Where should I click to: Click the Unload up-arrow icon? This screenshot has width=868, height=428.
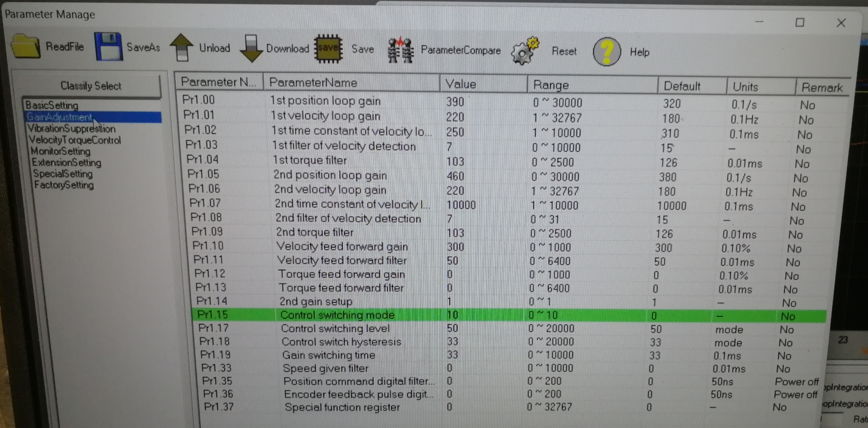[x=182, y=48]
